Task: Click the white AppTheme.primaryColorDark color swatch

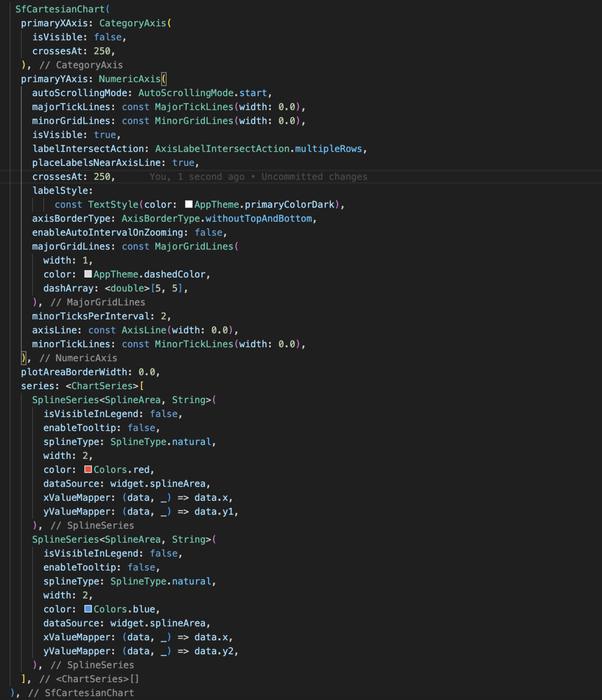Action: click(189, 204)
